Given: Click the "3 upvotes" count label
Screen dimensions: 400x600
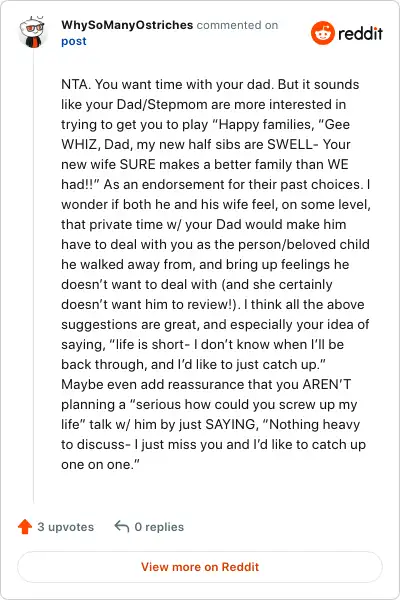Looking at the screenshot, I should 65,527.
